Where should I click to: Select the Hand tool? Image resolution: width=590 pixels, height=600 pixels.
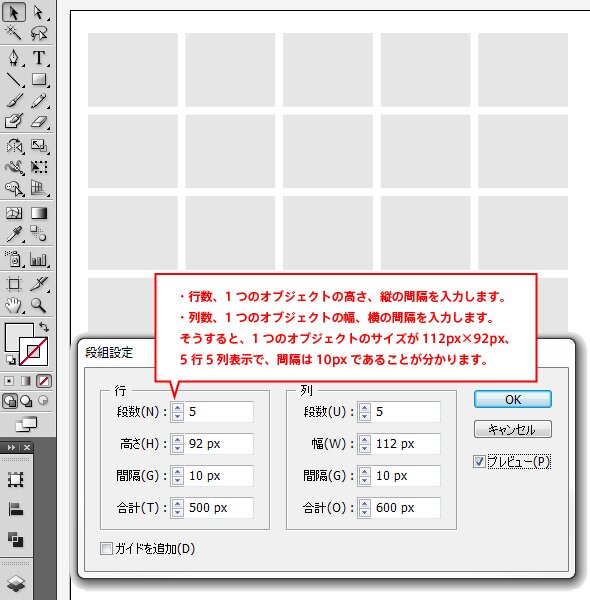(x=14, y=305)
